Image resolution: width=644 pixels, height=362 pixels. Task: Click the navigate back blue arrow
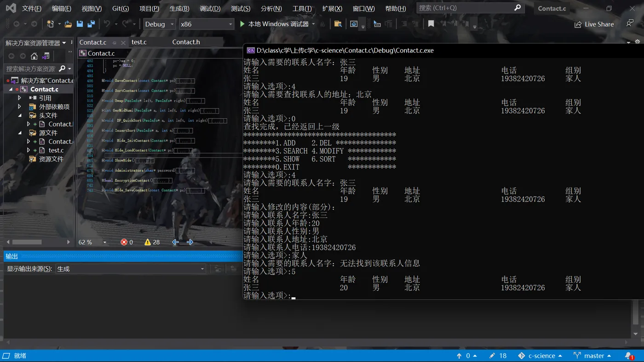pos(175,242)
